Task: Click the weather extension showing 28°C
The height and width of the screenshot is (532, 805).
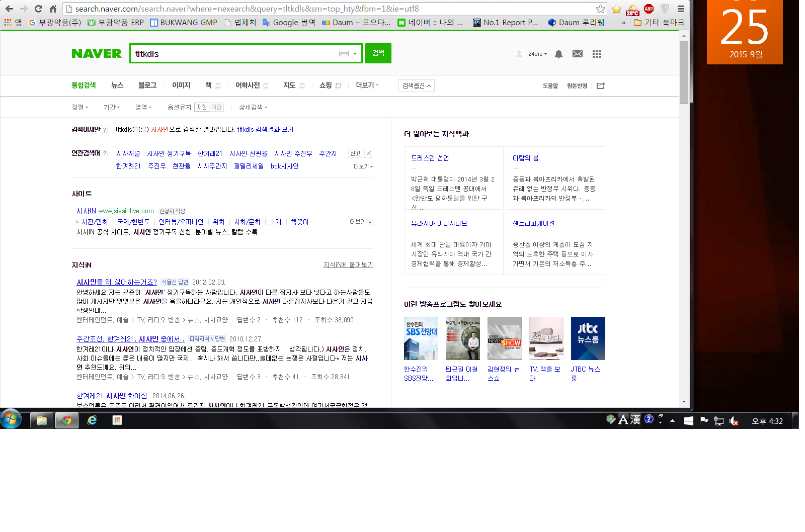Action: pos(632,9)
